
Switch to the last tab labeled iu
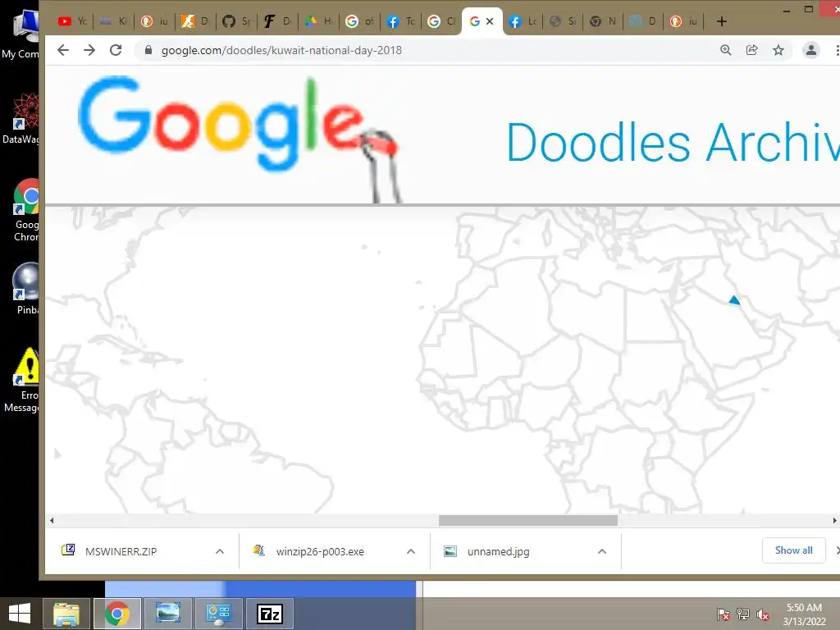684,21
